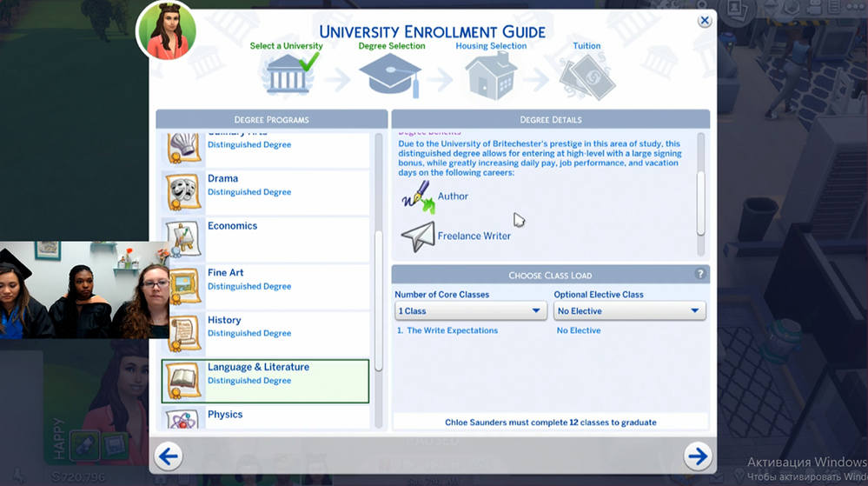Viewport: 868px width, 486px height.
Task: Click the Freelance Writer career label
Action: click(474, 236)
